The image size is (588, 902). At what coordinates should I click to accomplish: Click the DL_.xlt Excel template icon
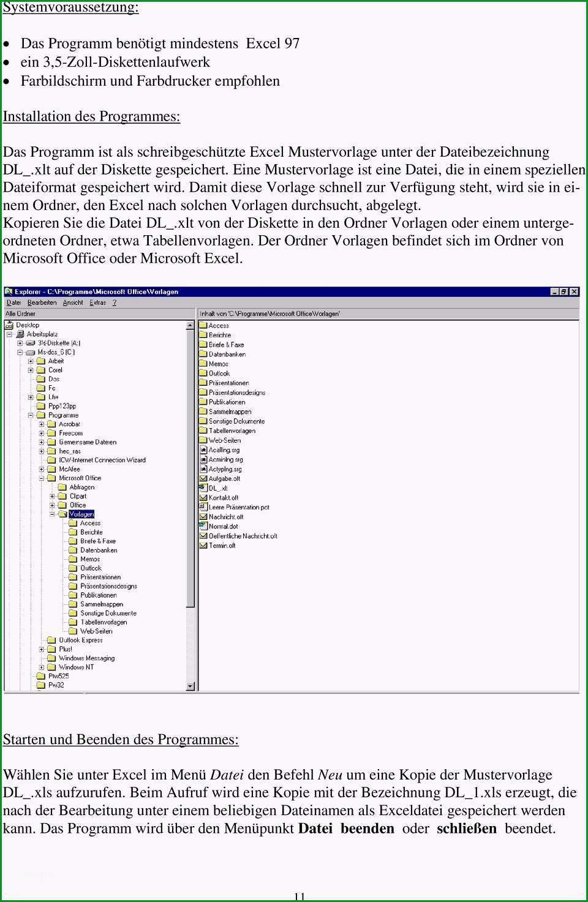pos(203,488)
